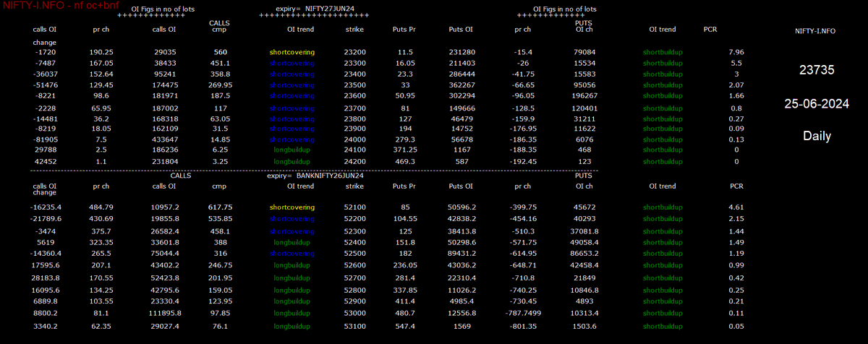Select the strike 24000 cell
This screenshot has width=868, height=344.
[x=354, y=139]
